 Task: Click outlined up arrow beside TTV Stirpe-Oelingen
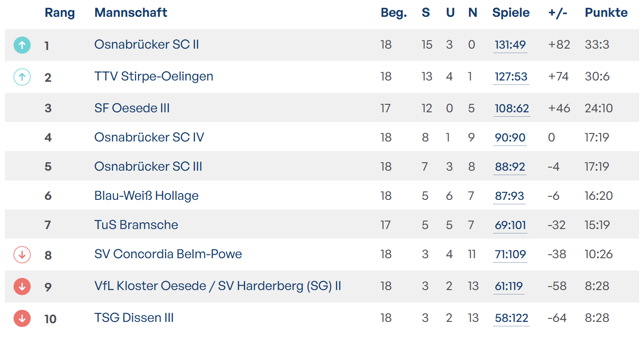point(22,77)
